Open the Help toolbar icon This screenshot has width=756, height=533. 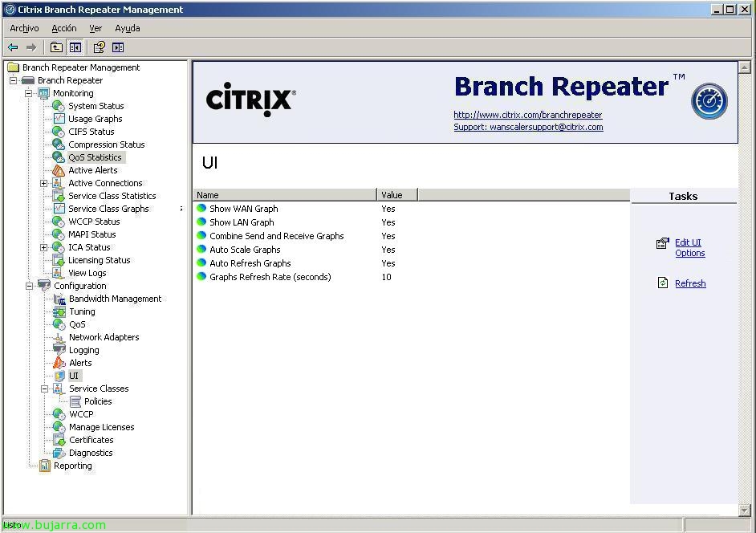coord(100,47)
